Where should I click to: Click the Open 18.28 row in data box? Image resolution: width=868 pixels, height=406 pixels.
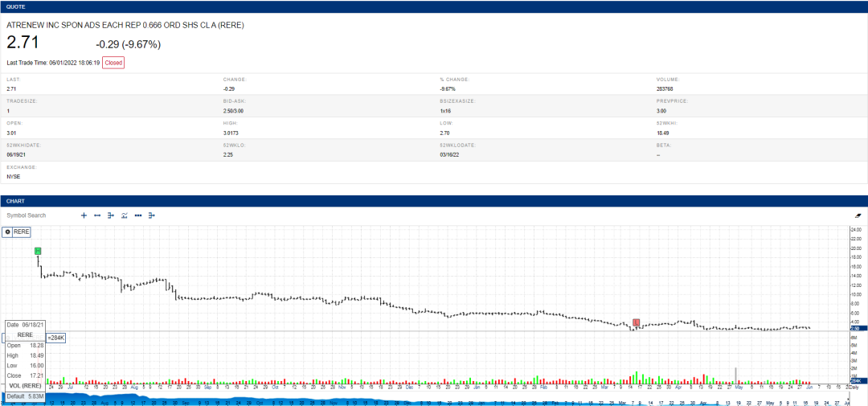coord(26,345)
